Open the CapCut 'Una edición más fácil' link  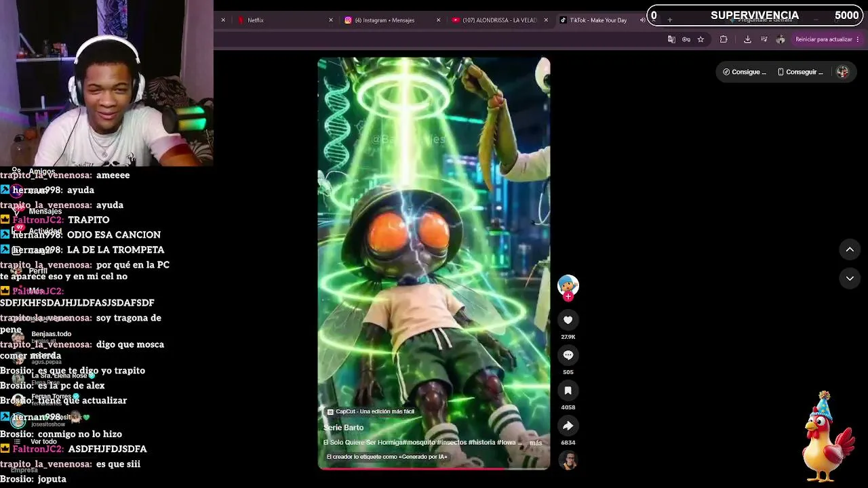pyautogui.click(x=371, y=411)
